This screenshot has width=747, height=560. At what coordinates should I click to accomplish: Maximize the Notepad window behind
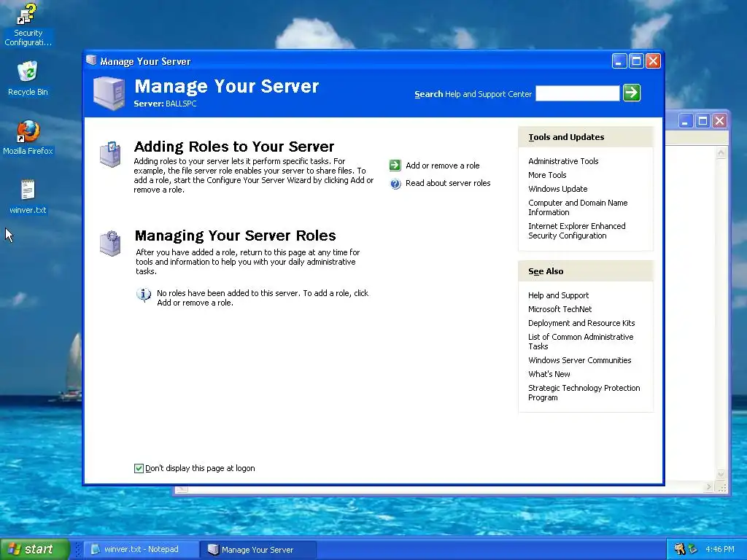[703, 121]
